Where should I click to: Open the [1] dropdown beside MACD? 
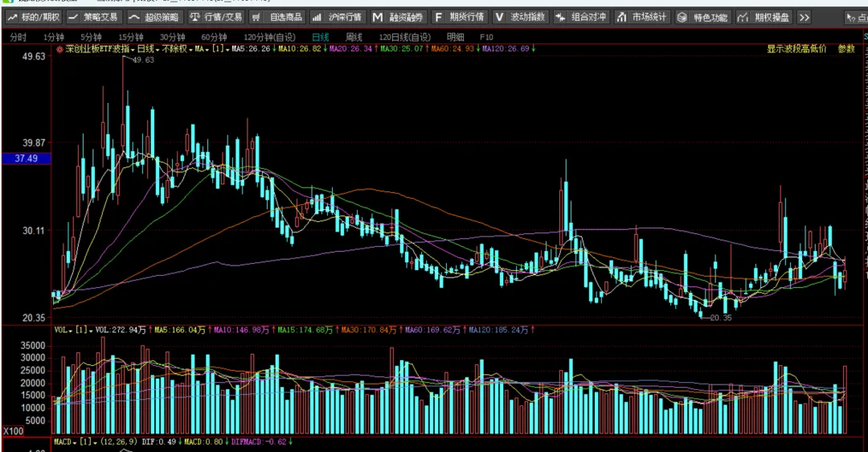pos(89,442)
